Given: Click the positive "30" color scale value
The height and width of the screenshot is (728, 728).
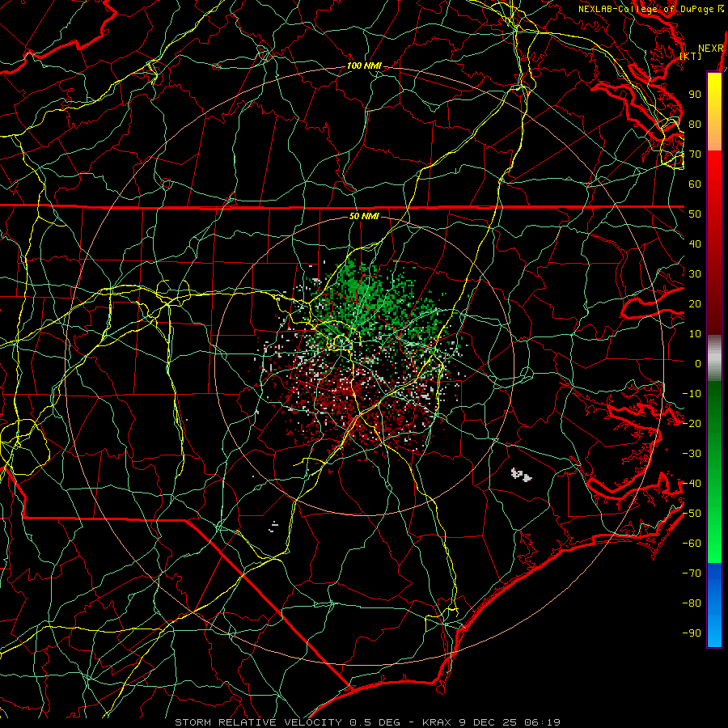Looking at the screenshot, I should pos(695,274).
